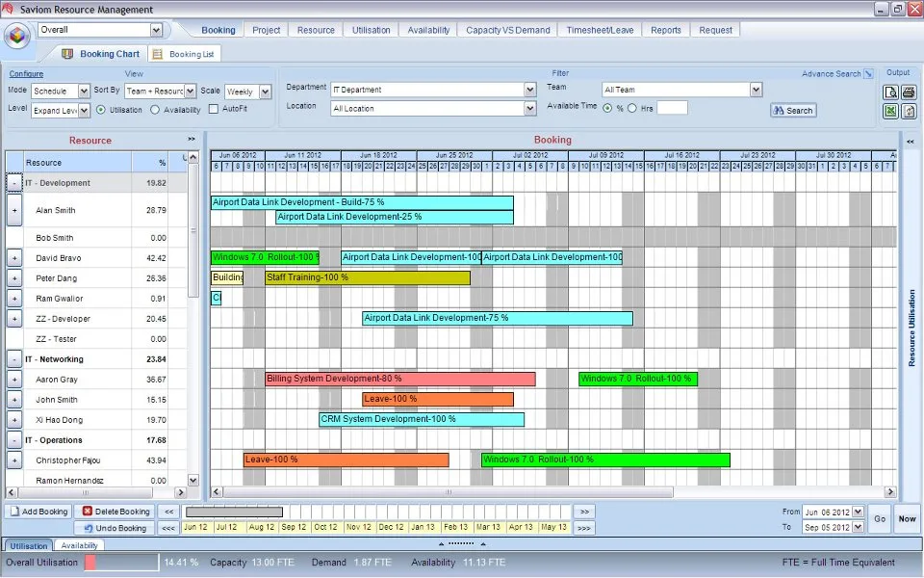This screenshot has height=578, width=924.
Task: Click the Search button
Action: (x=793, y=110)
